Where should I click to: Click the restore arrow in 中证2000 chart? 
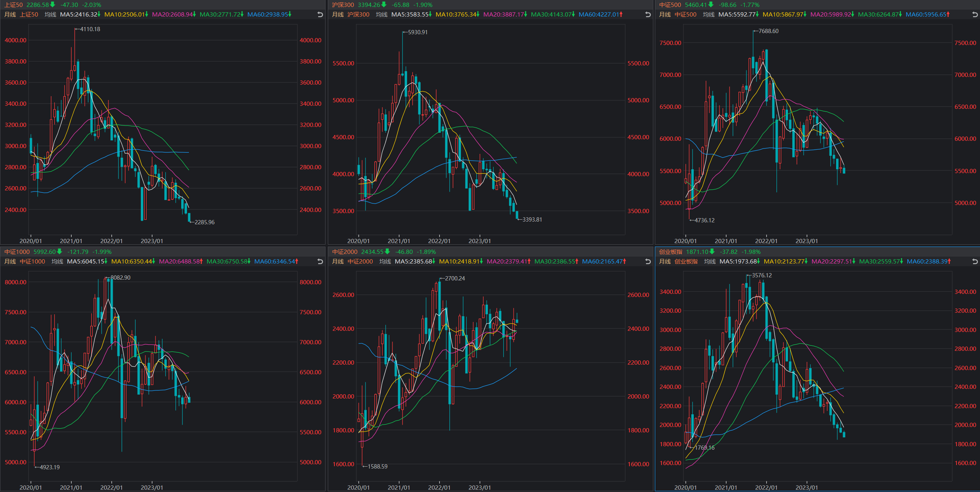coord(648,262)
